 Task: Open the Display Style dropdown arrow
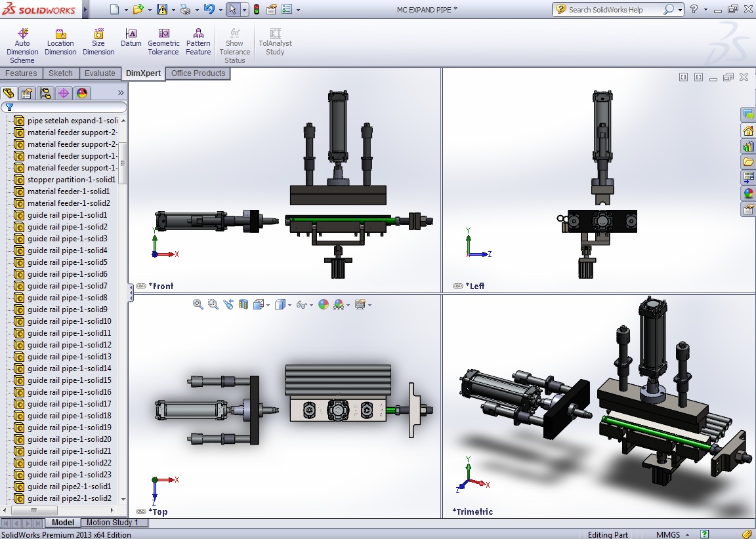coord(291,305)
